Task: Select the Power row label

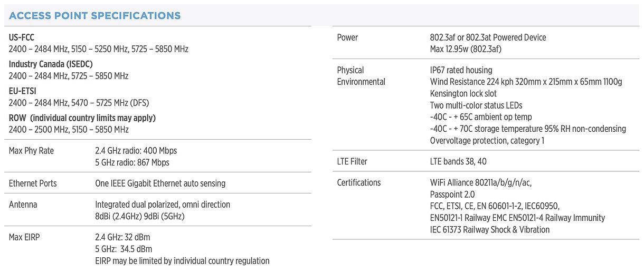Action: pyautogui.click(x=347, y=37)
